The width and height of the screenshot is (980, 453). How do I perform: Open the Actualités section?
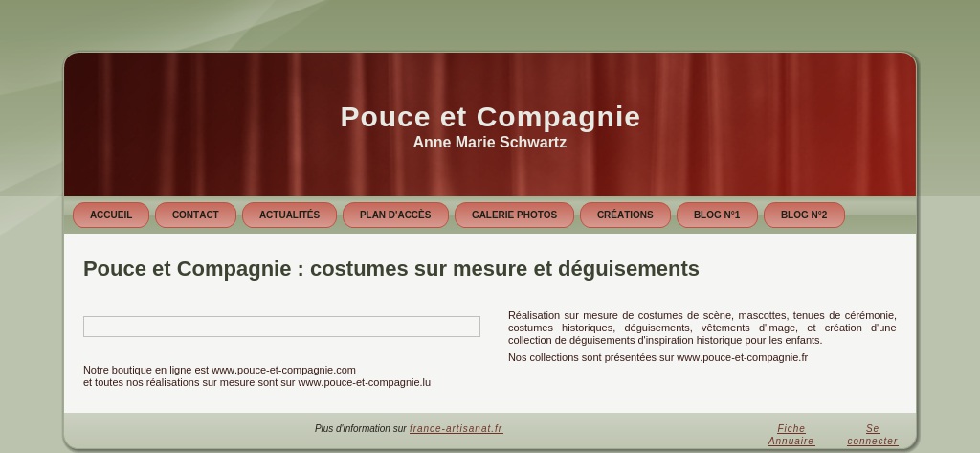point(289,215)
